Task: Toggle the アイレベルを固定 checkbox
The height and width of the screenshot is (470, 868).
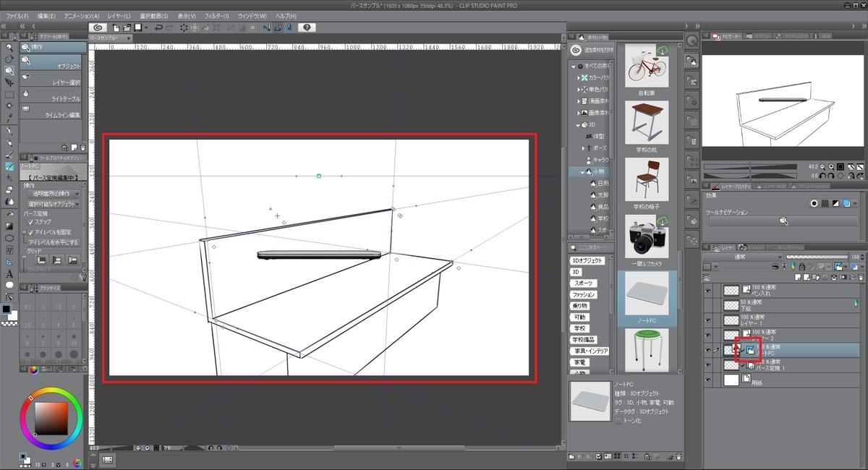Action: (x=30, y=231)
